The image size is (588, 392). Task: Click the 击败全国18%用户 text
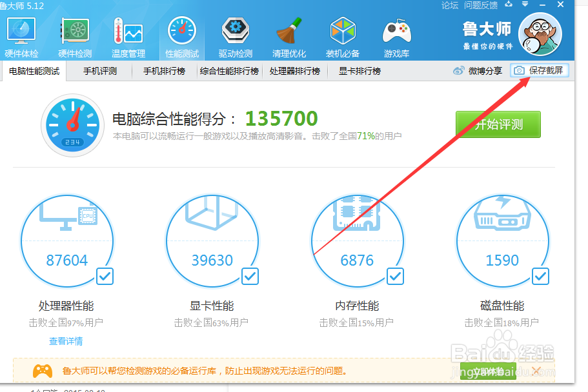pos(502,322)
